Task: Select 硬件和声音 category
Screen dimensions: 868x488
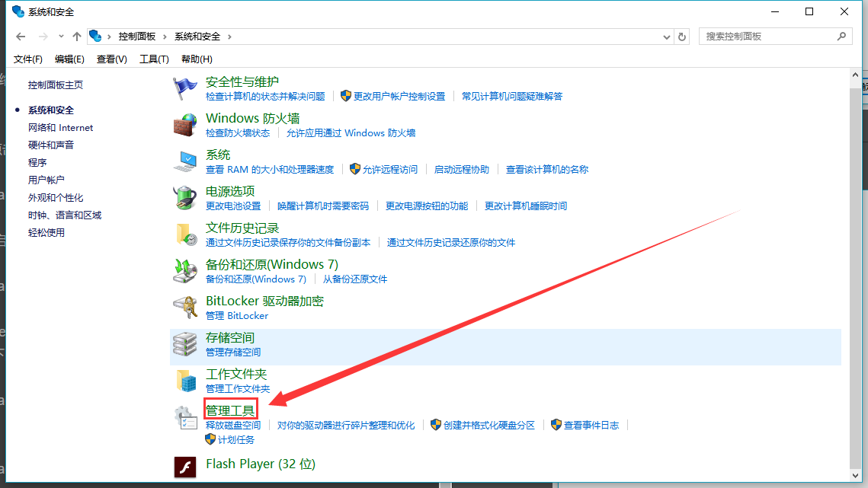Action: (x=51, y=145)
